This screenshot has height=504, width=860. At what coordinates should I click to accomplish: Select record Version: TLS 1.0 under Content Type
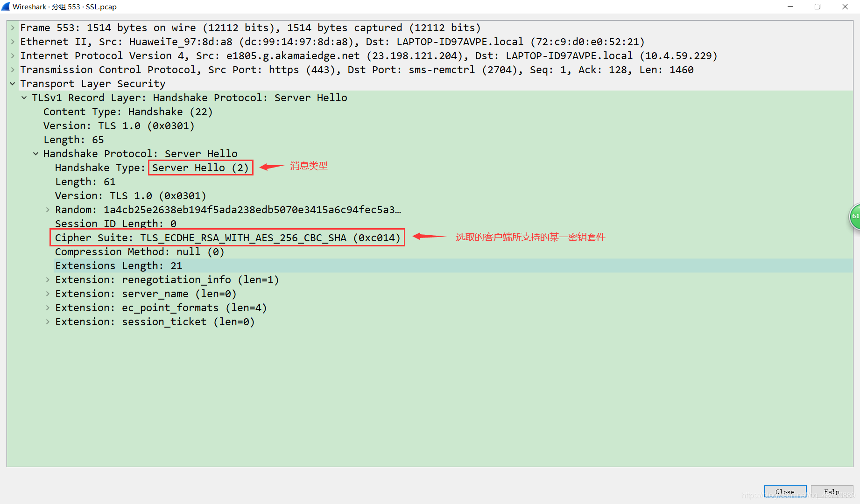(x=119, y=126)
